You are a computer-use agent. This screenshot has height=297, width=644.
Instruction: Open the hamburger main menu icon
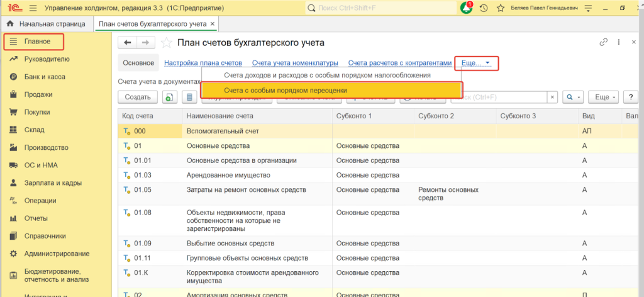click(x=33, y=8)
